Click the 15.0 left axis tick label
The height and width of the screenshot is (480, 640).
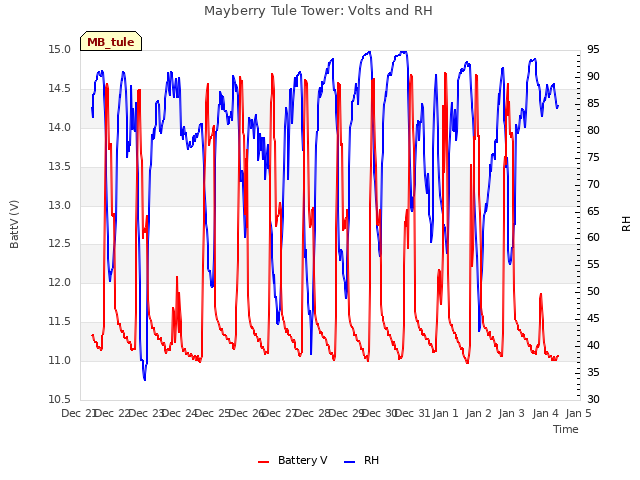point(59,50)
